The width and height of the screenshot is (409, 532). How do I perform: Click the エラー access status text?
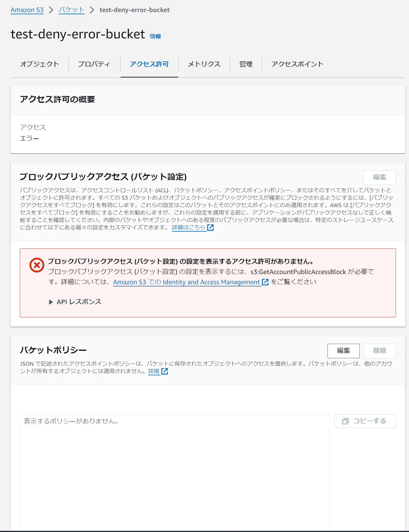pos(29,138)
